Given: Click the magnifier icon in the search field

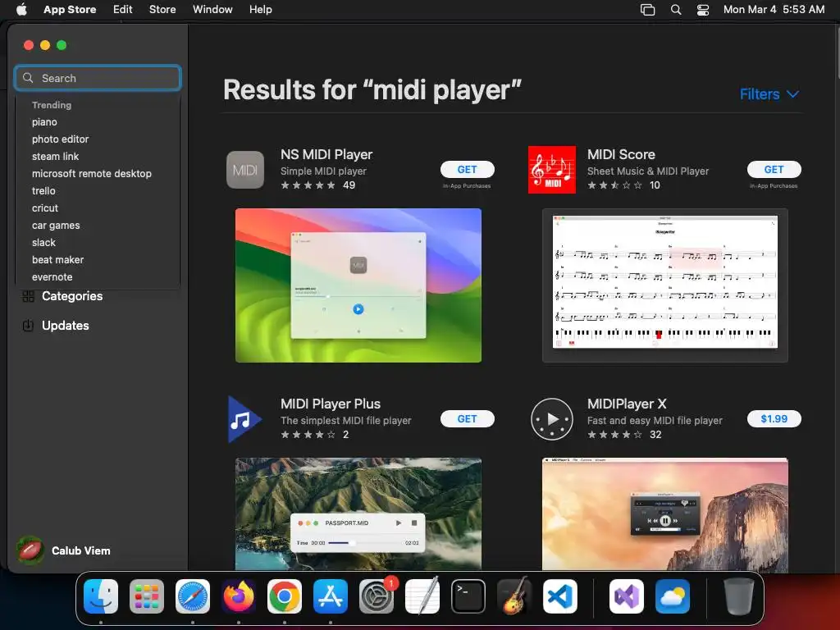Looking at the screenshot, I should [28, 78].
